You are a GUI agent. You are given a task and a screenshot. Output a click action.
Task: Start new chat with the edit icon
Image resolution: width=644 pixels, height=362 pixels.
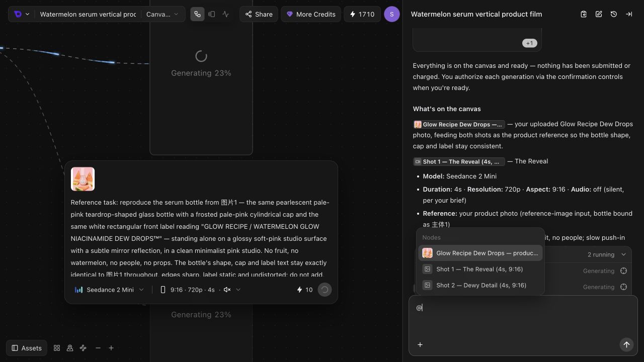[599, 14]
